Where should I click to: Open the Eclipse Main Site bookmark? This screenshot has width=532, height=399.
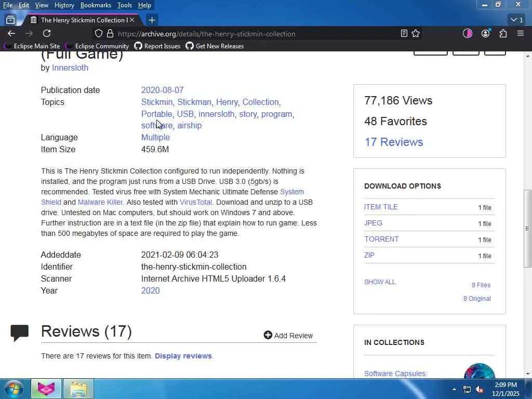(x=32, y=46)
